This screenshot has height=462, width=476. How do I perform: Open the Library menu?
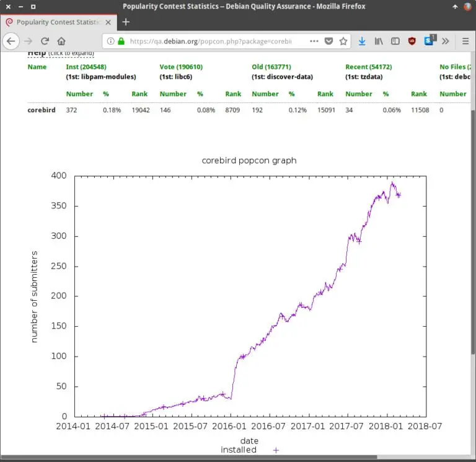(379, 41)
